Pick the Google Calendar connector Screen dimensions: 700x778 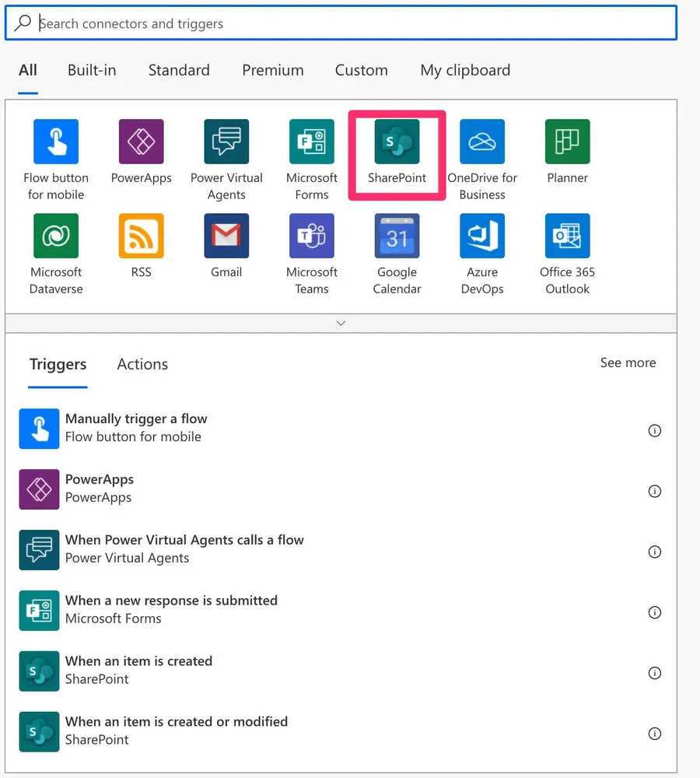(397, 237)
